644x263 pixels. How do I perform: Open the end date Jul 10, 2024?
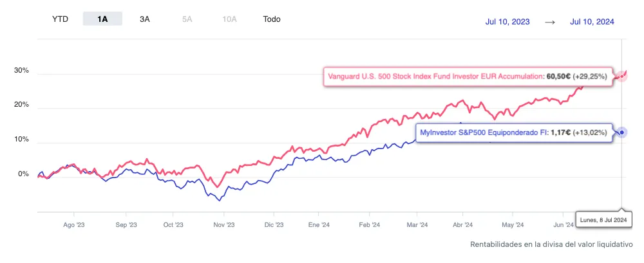tap(592, 22)
